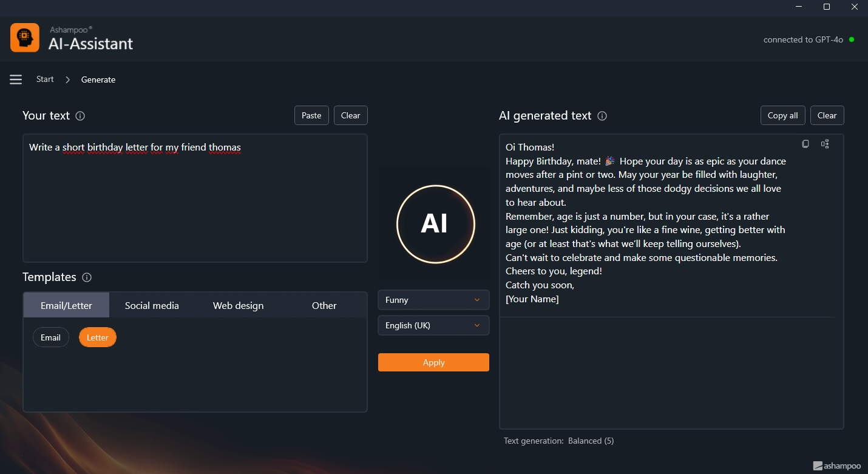Open the Funny tone dropdown

433,300
